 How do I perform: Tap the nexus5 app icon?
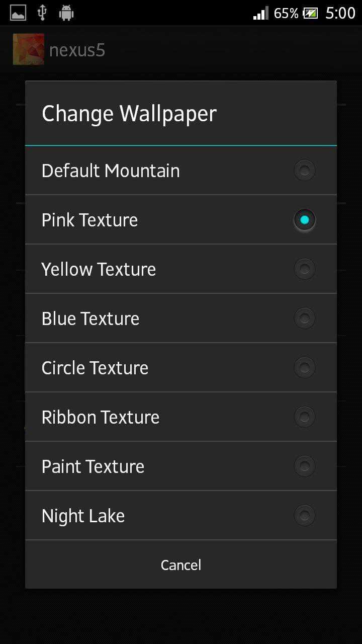tap(28, 49)
